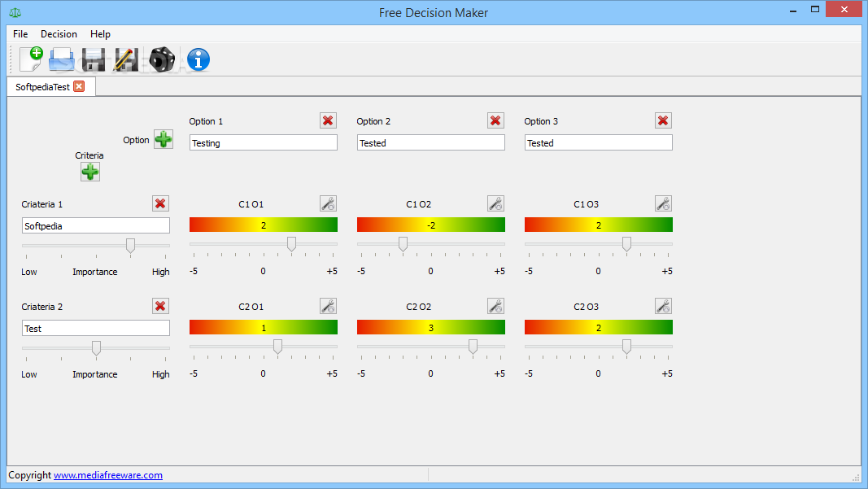Open the blue info icon

(198, 59)
